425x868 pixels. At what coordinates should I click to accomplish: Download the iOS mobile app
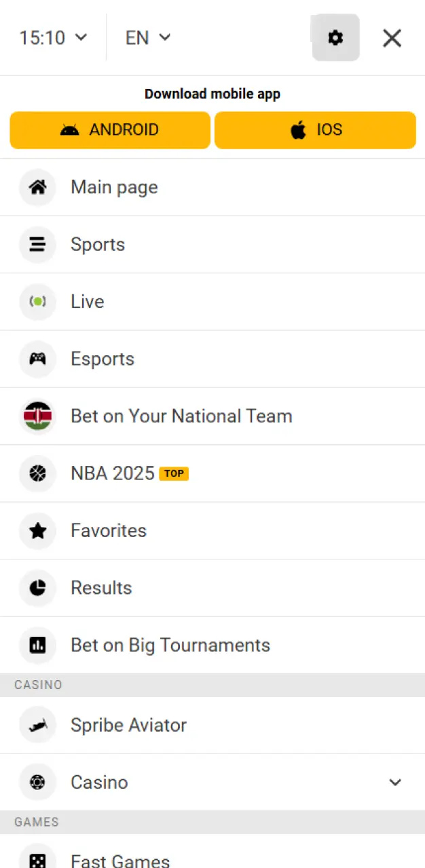(x=315, y=130)
